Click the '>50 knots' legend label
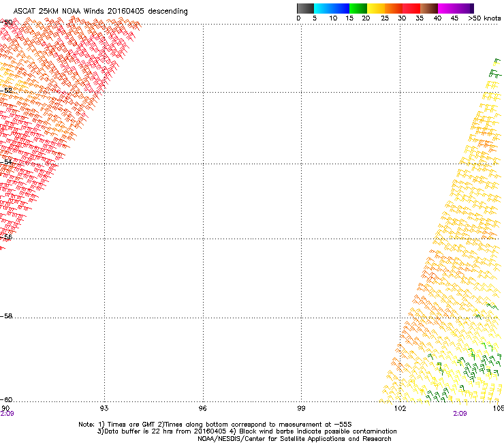 484,18
